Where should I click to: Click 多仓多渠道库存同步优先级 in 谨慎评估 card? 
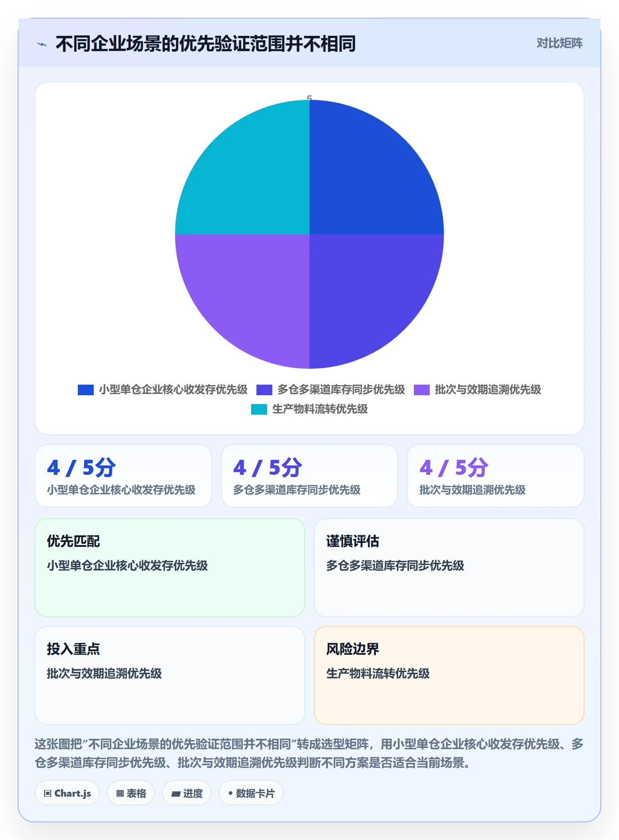click(x=395, y=565)
